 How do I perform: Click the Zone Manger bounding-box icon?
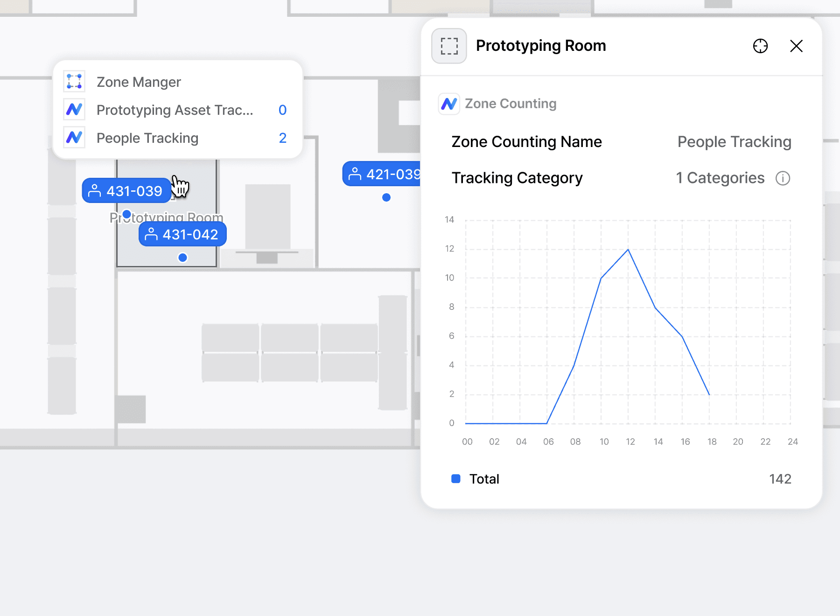[74, 81]
